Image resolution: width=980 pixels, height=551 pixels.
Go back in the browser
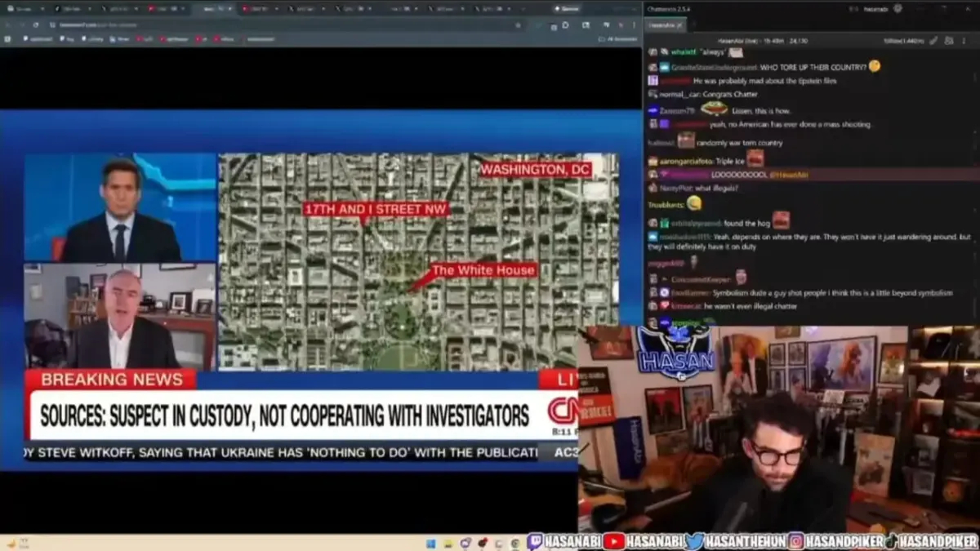coord(8,25)
